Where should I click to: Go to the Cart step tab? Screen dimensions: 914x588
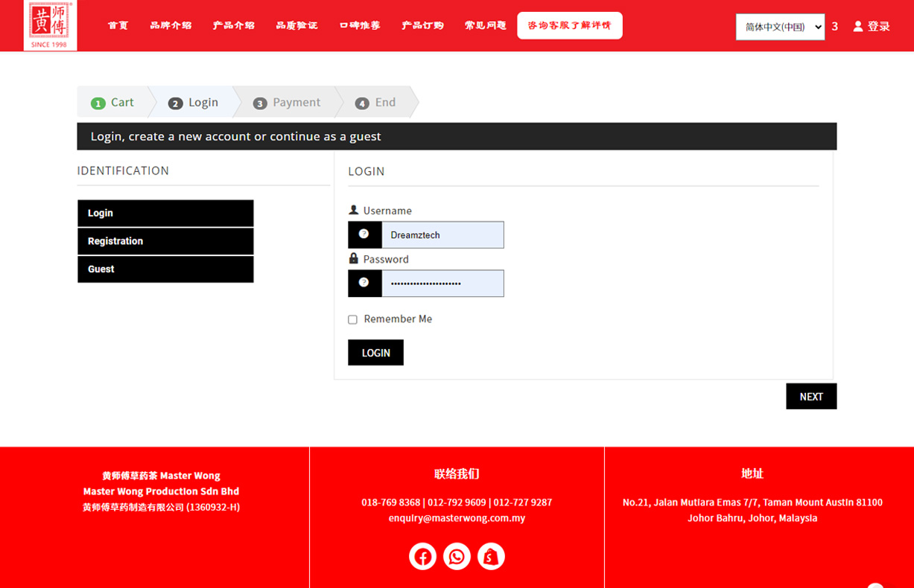(113, 103)
